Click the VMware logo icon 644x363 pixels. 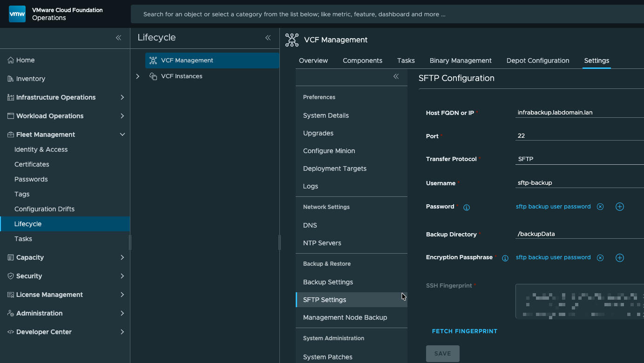17,14
